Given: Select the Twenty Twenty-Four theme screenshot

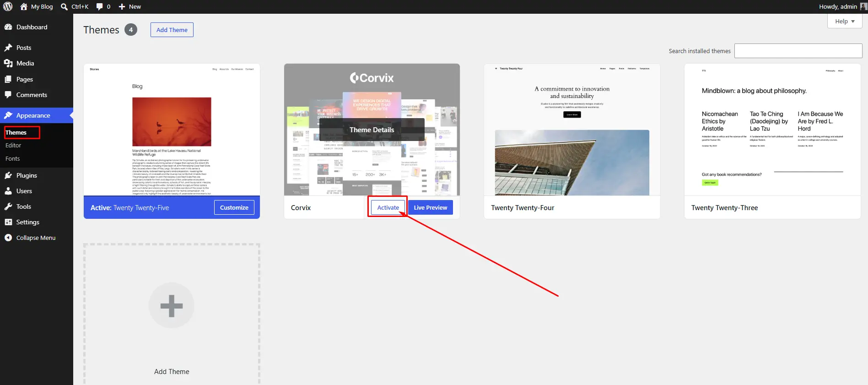Looking at the screenshot, I should click(x=572, y=130).
